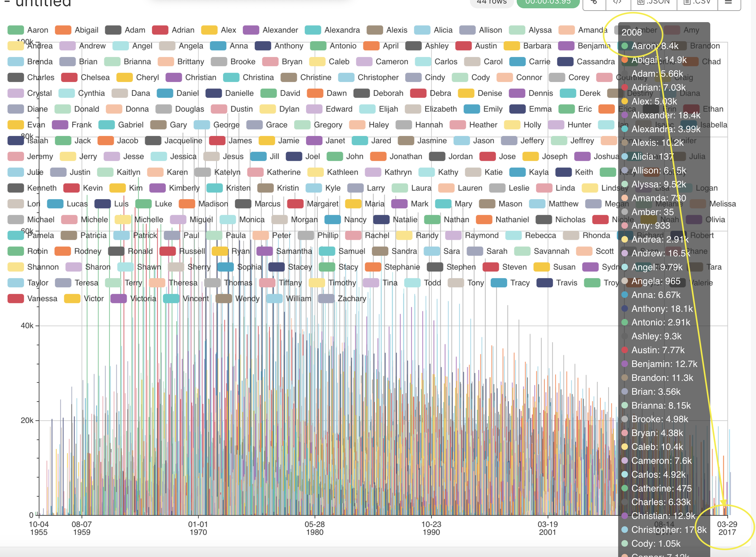The image size is (756, 557).
Task: Toggle the Vanessa series off
Action: (x=42, y=298)
